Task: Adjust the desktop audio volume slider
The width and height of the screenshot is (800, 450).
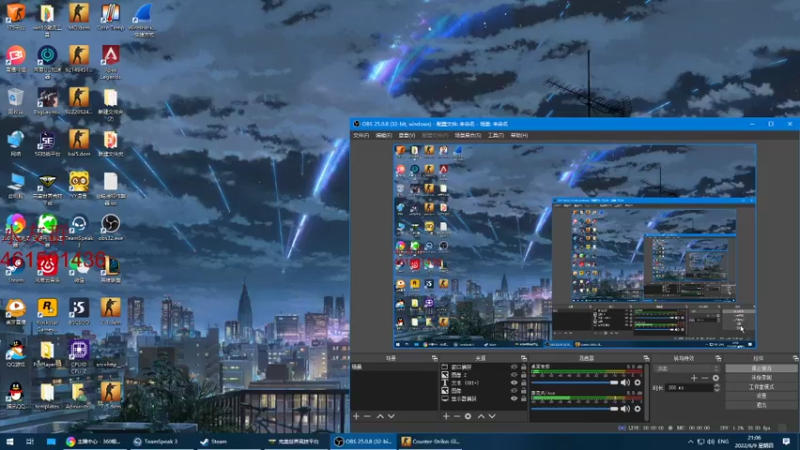Action: pyautogui.click(x=574, y=382)
